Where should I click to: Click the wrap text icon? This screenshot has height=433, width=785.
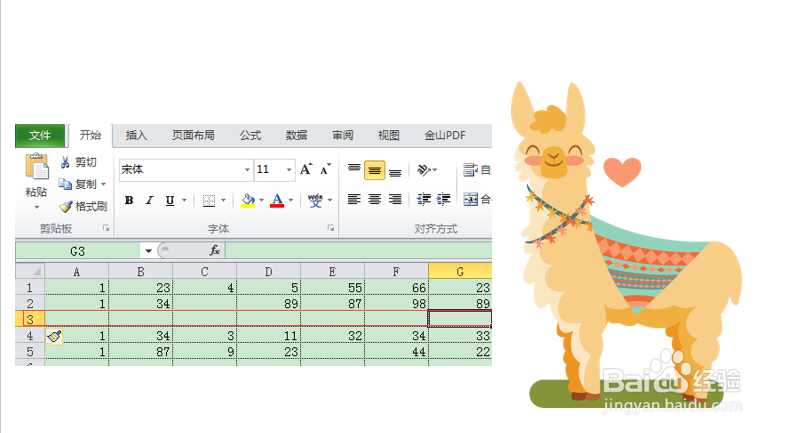tap(470, 170)
